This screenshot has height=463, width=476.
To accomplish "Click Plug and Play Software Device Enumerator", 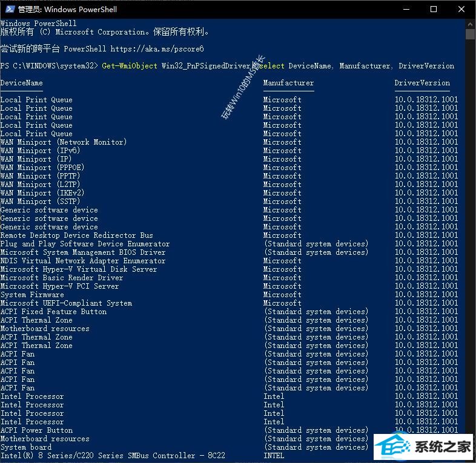I will (x=85, y=244).
